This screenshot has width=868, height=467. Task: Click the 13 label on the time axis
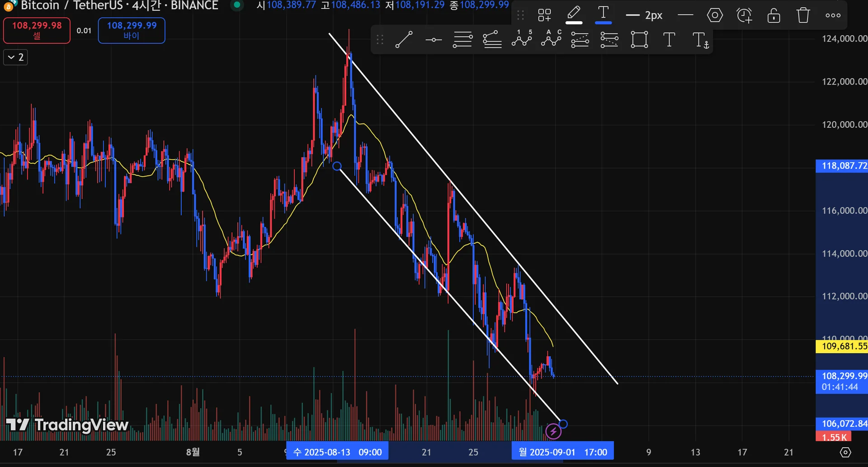pos(695,452)
